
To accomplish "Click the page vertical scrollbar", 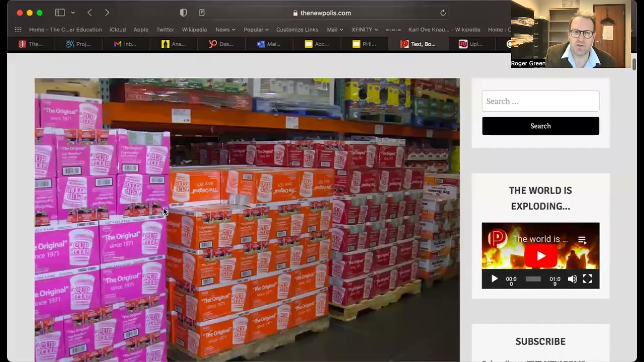I will (634, 65).
